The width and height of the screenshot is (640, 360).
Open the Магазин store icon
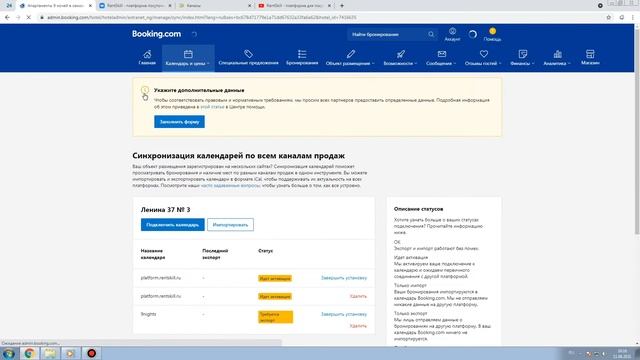(x=590, y=54)
